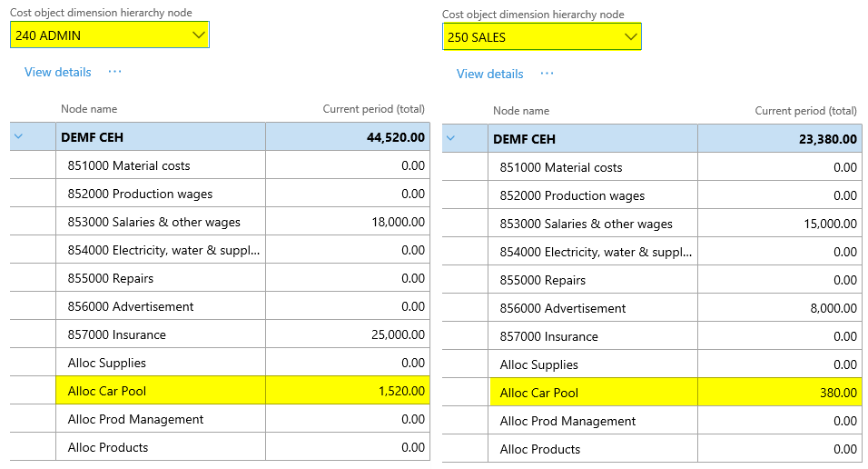This screenshot has width=868, height=469.
Task: Open the 240 ADMIN hierarchy node dropdown
Action: (199, 35)
